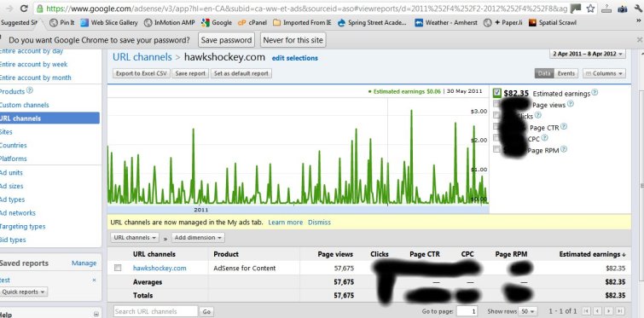
Task: Open the Targeting types report
Action: tap(22, 227)
